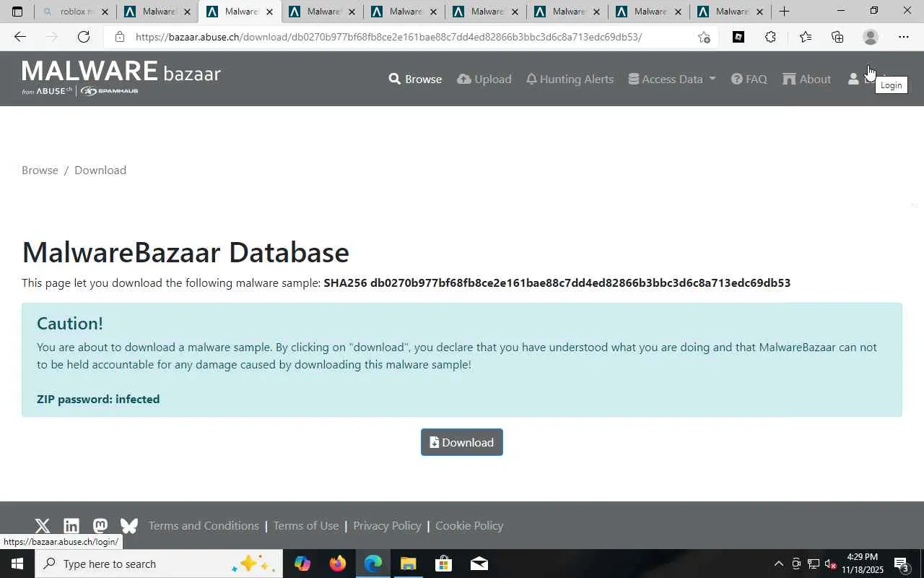Click the Browse magnifier nav link
This screenshot has height=578, width=924.
[415, 79]
